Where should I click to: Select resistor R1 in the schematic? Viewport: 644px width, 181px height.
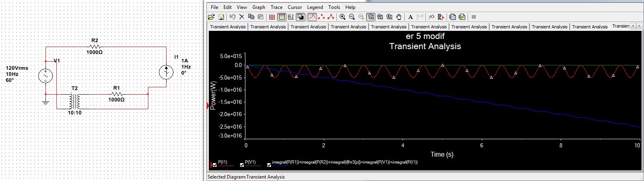116,94
